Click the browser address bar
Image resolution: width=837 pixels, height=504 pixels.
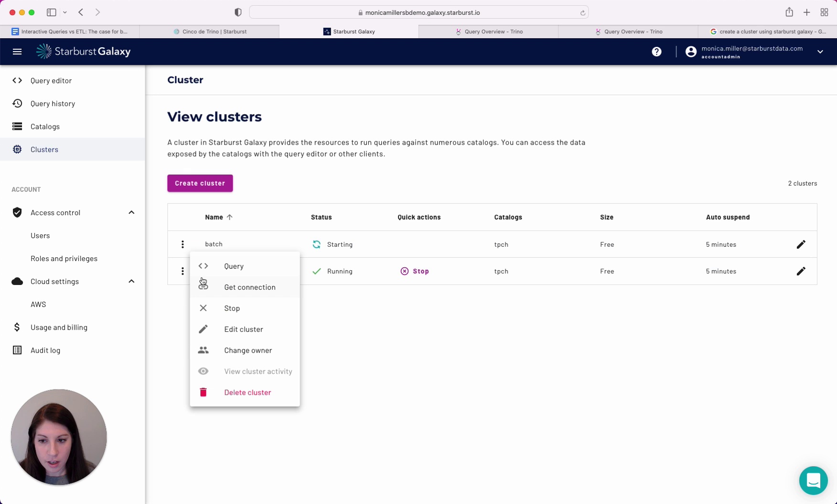coord(418,12)
